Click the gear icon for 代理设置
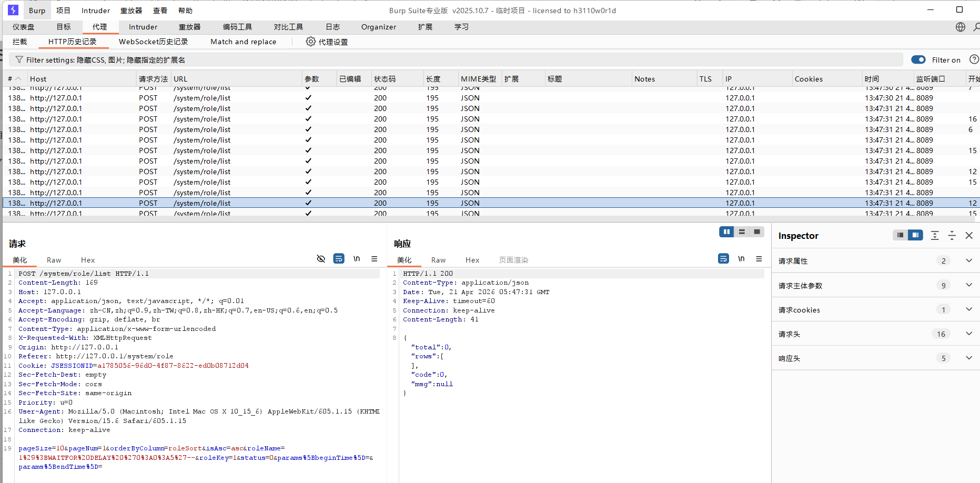This screenshot has width=980, height=483. click(x=311, y=42)
